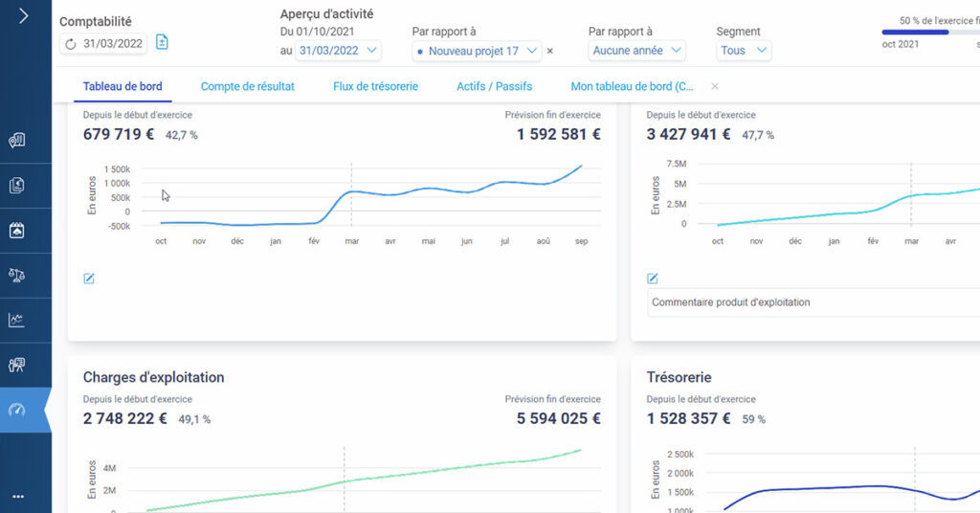Click the fiscal year progress bar
This screenshot has height=513, width=980.
[x=930, y=32]
